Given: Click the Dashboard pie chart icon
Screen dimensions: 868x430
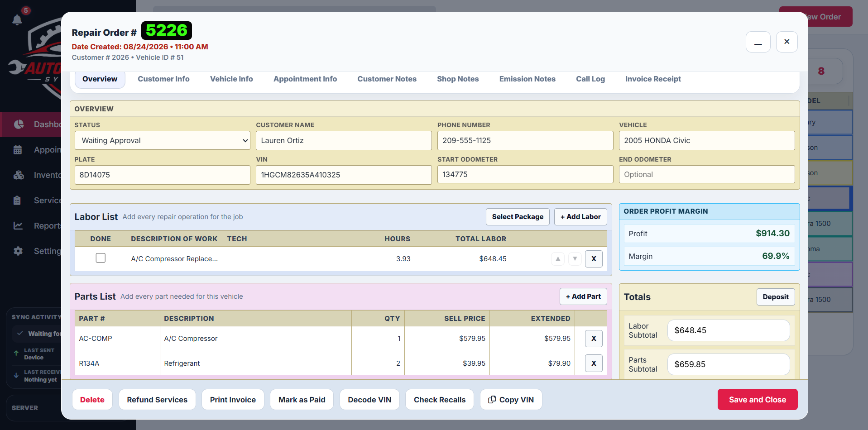Looking at the screenshot, I should click(x=19, y=124).
